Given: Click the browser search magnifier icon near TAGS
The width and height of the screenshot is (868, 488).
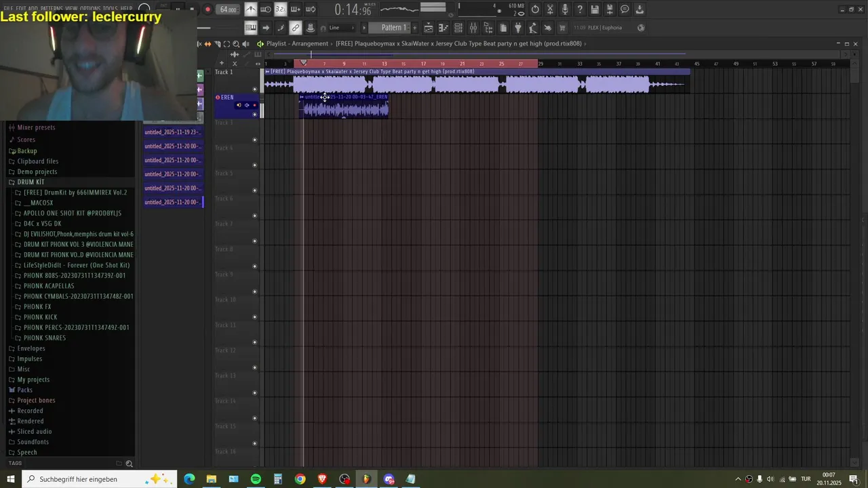Looking at the screenshot, I should (x=129, y=464).
